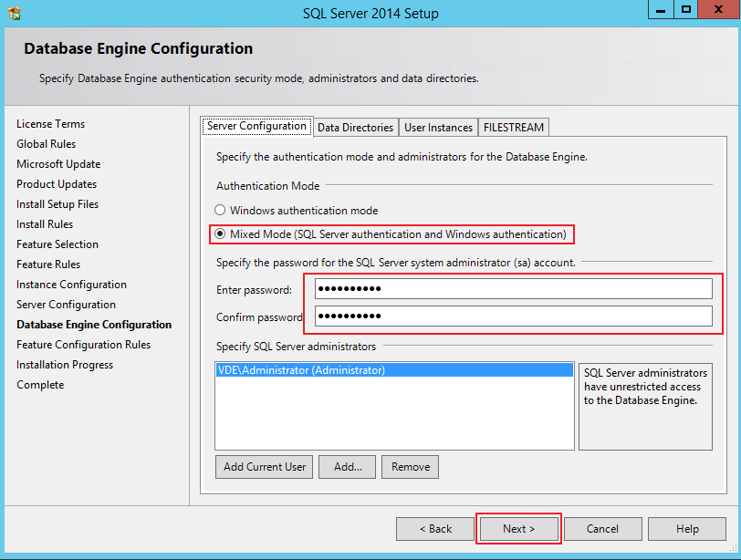Click Feature Rules step in sidebar
Viewport: 741px width, 560px height.
point(48,264)
